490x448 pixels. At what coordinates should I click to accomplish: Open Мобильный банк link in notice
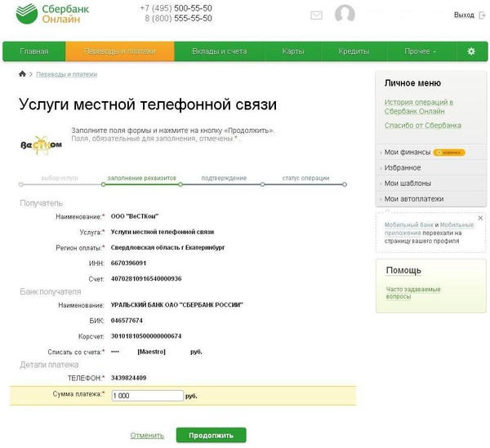pyautogui.click(x=408, y=224)
